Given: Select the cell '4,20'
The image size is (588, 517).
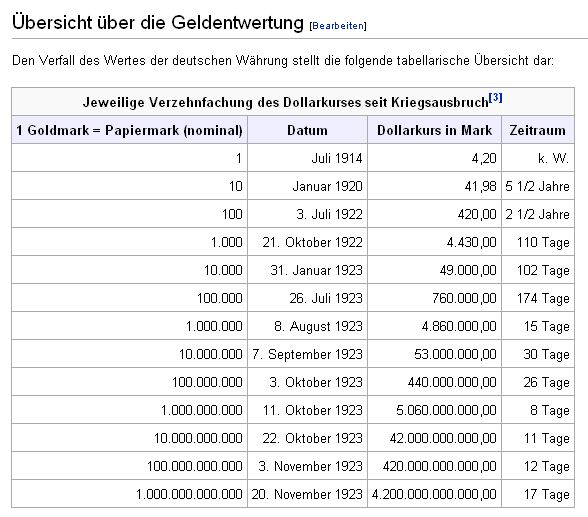Looking at the screenshot, I should click(x=434, y=158).
